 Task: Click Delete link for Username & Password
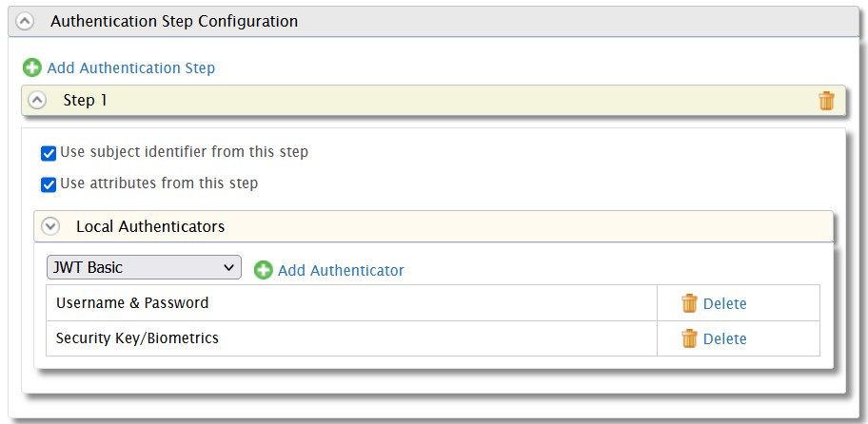pyautogui.click(x=724, y=303)
